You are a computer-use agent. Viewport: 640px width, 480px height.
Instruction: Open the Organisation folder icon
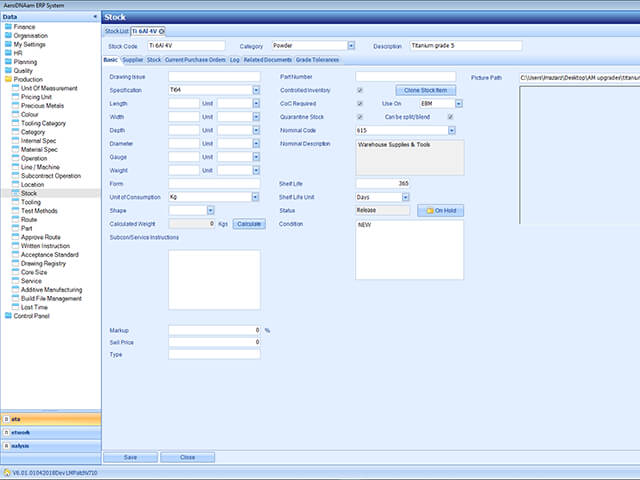(x=8, y=36)
